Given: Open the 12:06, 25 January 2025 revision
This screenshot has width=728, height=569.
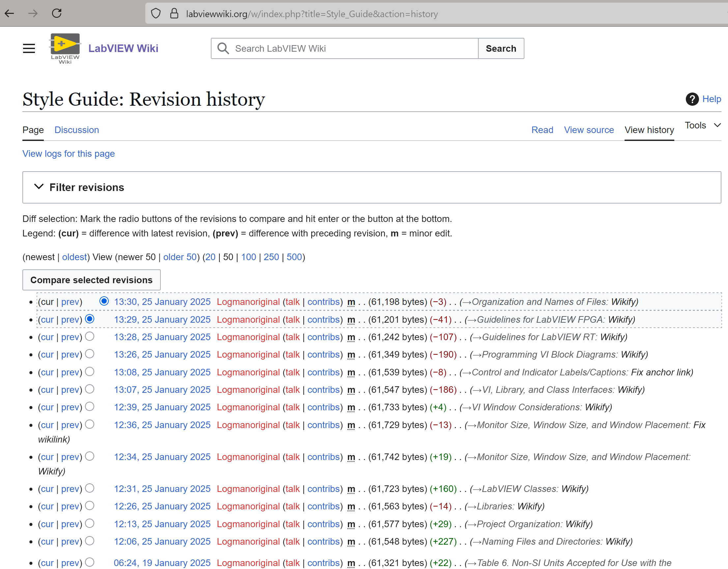Looking at the screenshot, I should (162, 542).
